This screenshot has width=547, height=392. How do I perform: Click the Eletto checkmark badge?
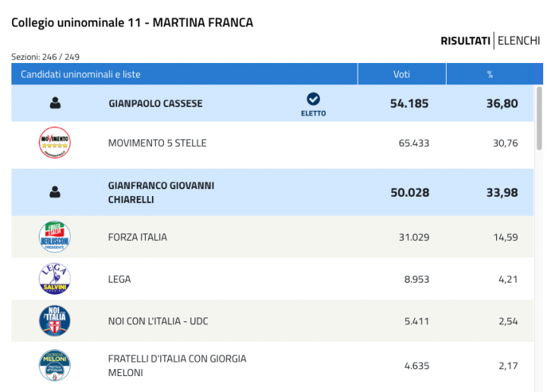(x=313, y=105)
